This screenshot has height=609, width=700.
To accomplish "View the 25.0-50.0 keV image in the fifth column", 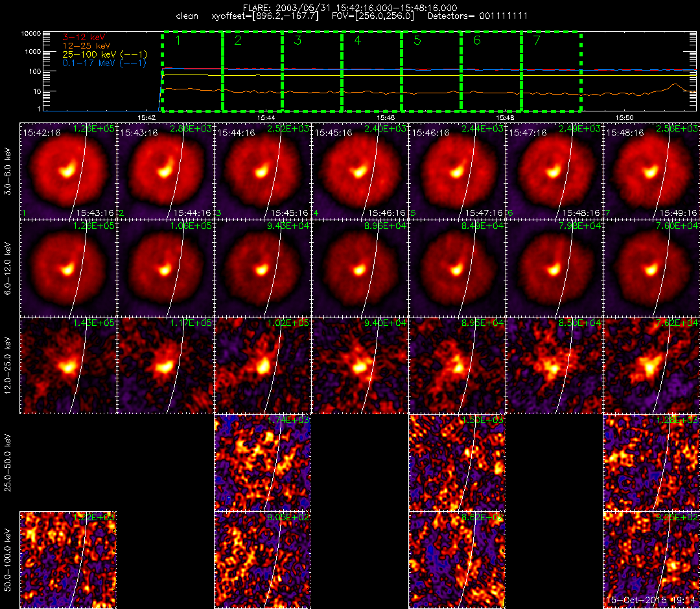I will [x=457, y=463].
